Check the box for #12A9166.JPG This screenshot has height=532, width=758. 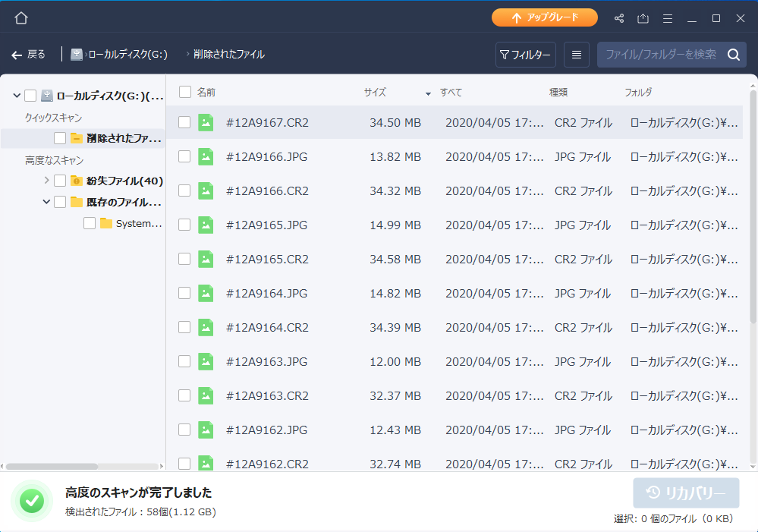[184, 156]
